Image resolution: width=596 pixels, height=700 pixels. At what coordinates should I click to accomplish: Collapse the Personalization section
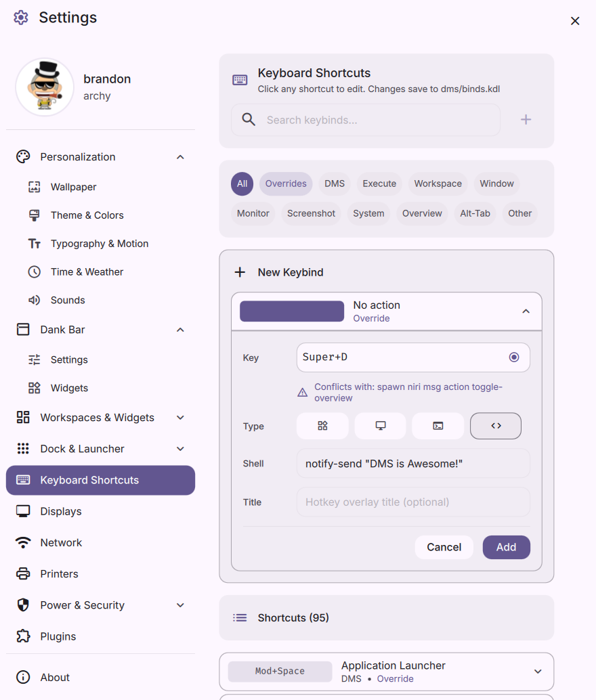pos(180,157)
